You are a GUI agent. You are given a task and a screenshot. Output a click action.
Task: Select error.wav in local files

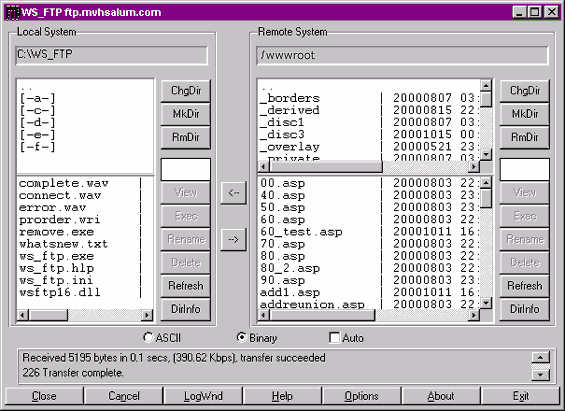click(x=53, y=208)
